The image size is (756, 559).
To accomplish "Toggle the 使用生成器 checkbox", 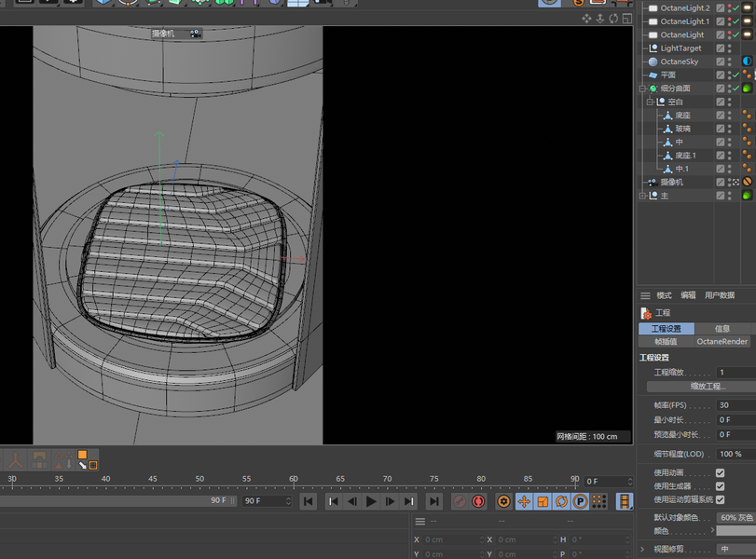I will [x=720, y=486].
